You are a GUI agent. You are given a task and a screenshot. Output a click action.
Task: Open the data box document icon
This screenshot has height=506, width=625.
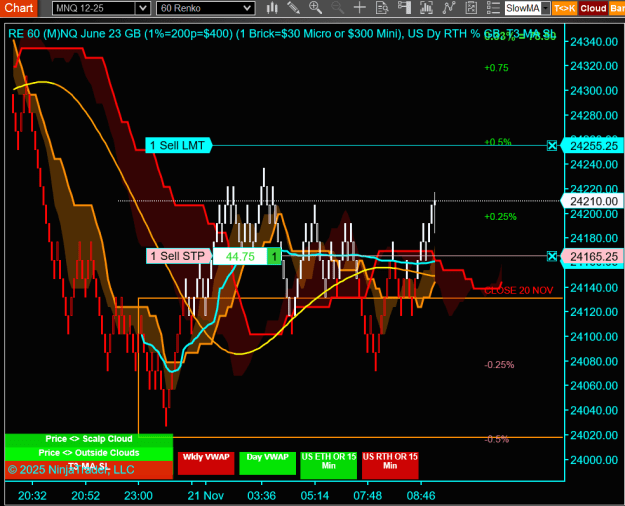coord(382,8)
